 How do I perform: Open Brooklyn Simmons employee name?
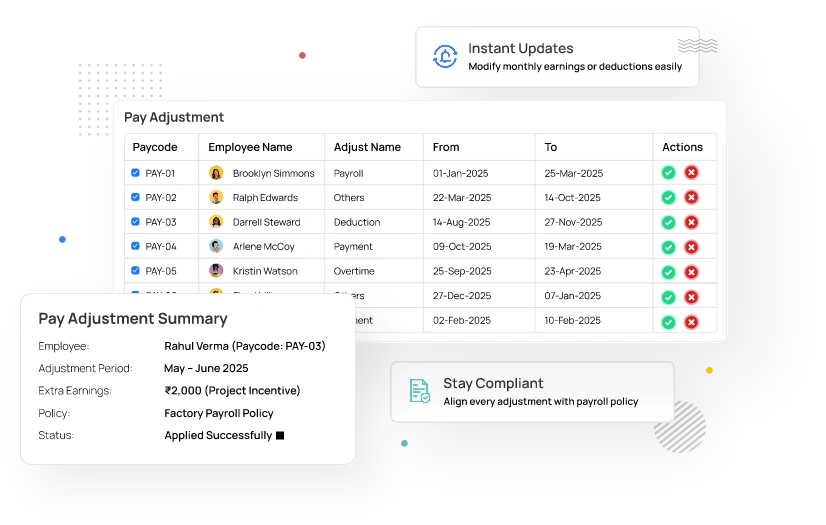273,173
